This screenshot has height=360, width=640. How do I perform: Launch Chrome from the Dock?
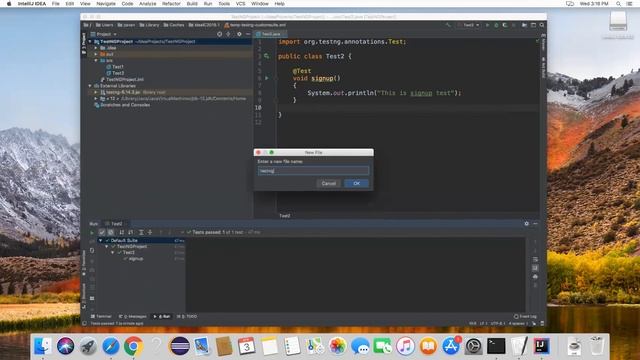(x=133, y=346)
